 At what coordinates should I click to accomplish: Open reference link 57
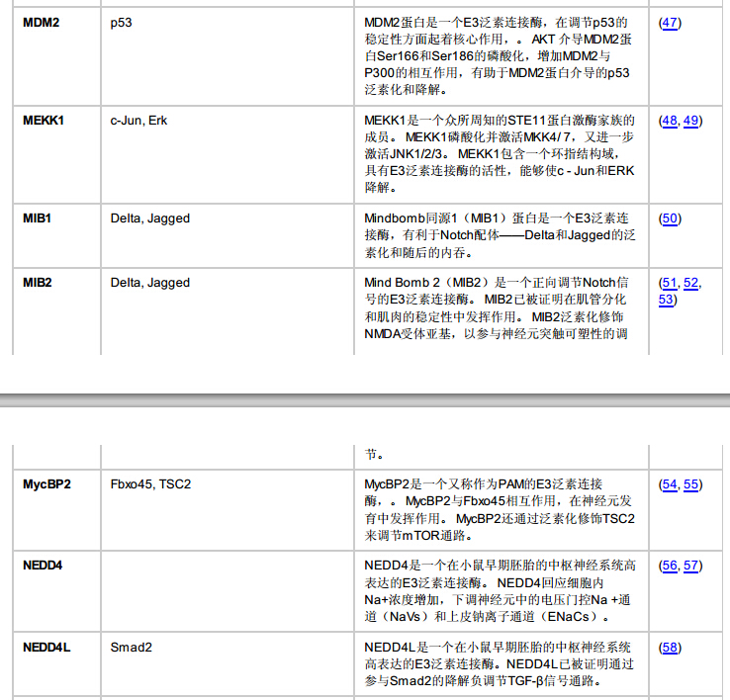[x=690, y=566]
